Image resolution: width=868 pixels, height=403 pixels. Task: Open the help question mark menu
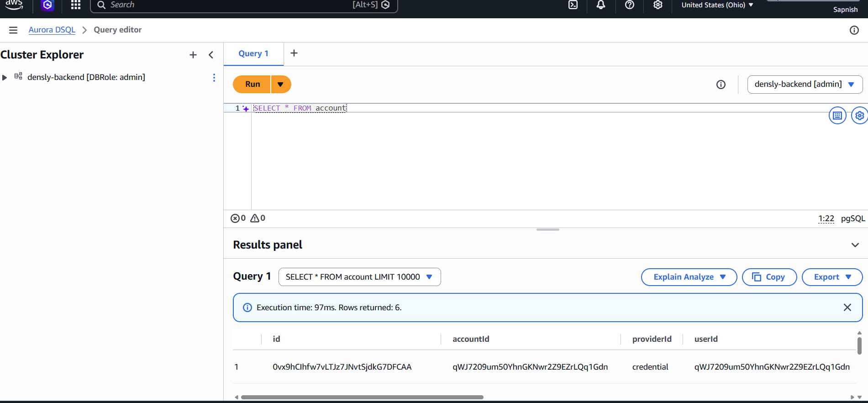pos(630,5)
